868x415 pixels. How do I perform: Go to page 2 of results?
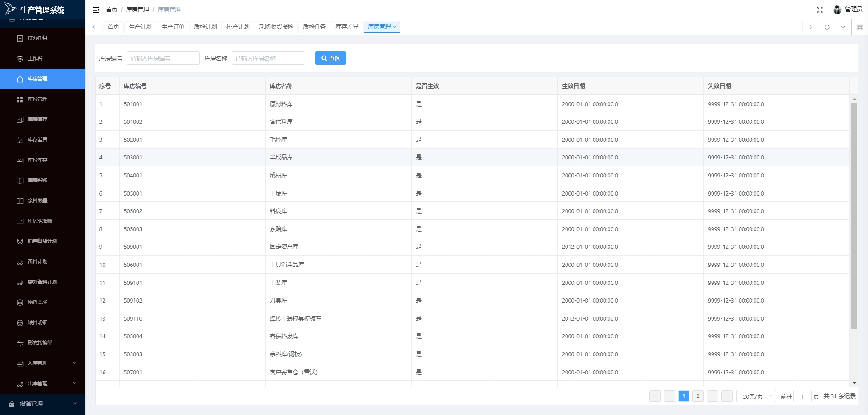point(698,396)
